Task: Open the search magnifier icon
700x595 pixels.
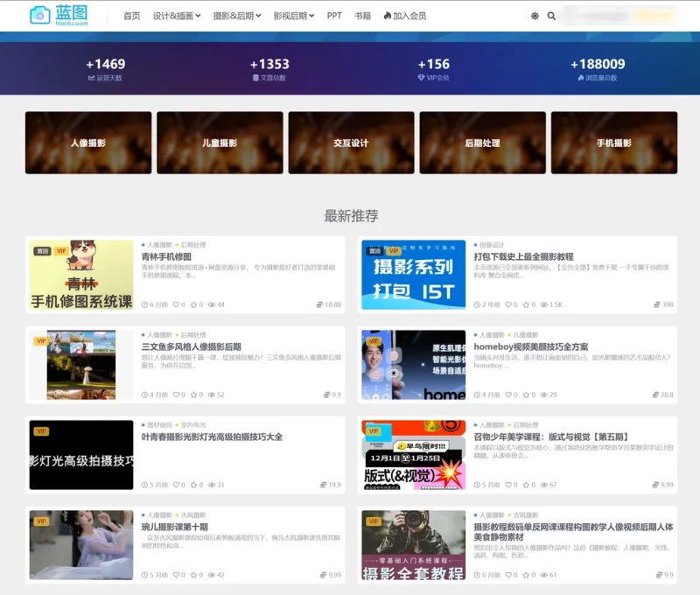Action: 550,16
